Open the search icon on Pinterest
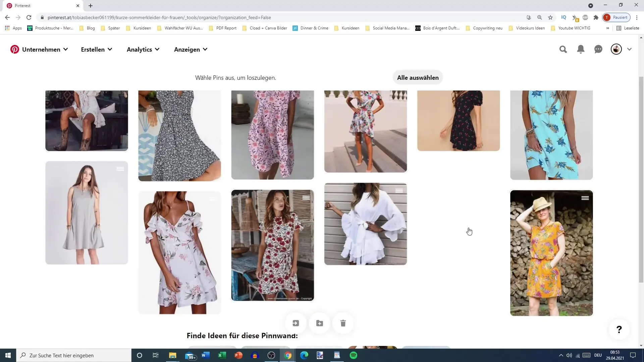This screenshot has height=362, width=644. (x=563, y=49)
